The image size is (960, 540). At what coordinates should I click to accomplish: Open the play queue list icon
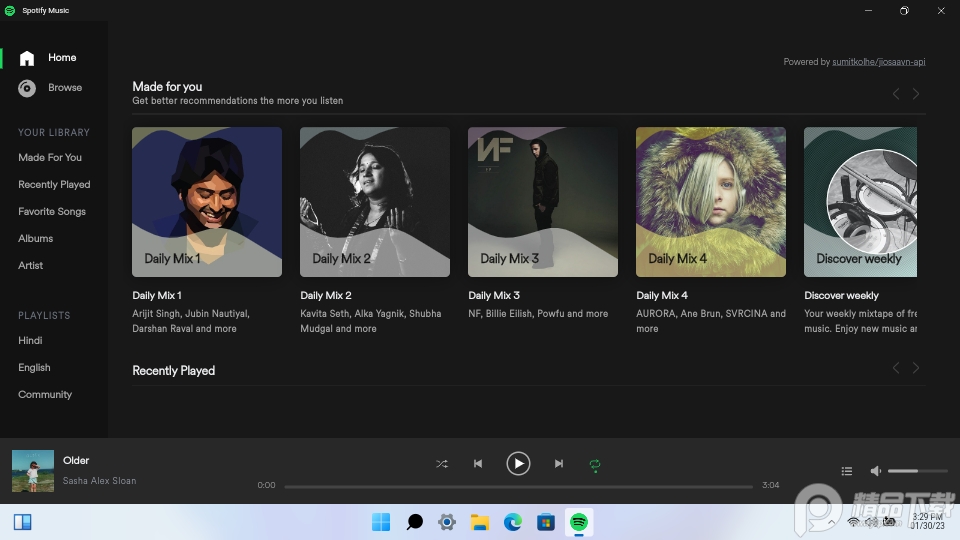coord(846,471)
